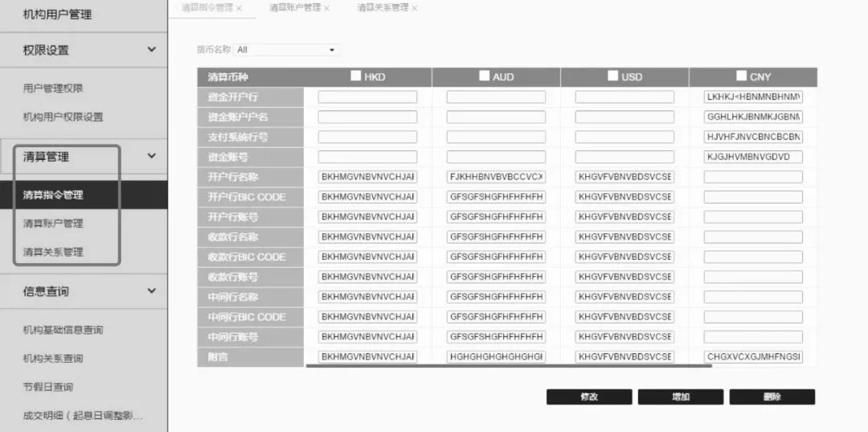Switch to the 清算指令管理 tab
Image resolution: width=868 pixels, height=432 pixels.
207,8
